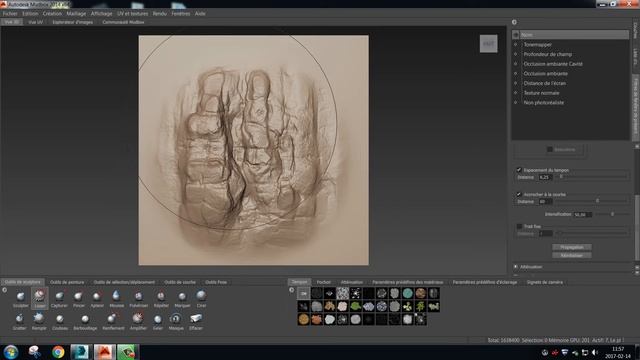Choose the first stamp tile marked Off
The height and width of the screenshot is (360, 640).
click(x=303, y=293)
